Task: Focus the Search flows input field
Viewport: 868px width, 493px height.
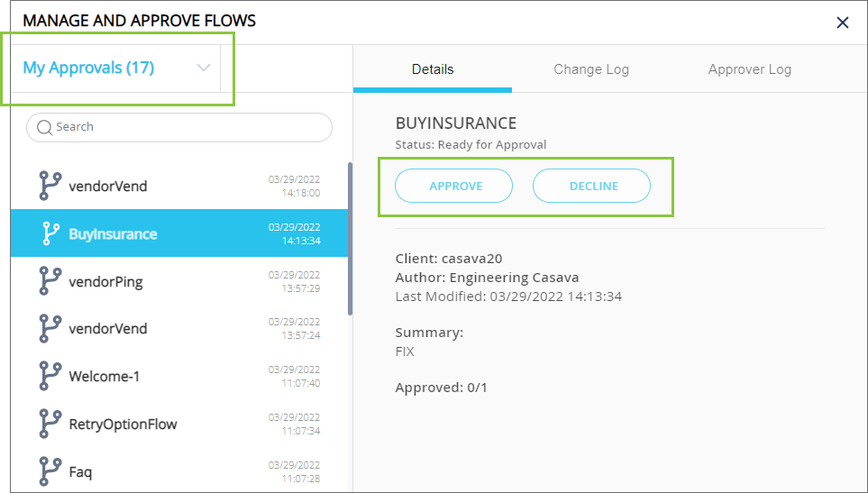Action: (189, 127)
